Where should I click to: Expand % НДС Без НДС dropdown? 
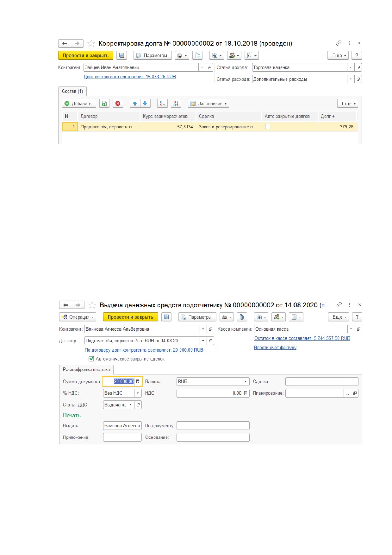click(x=138, y=393)
